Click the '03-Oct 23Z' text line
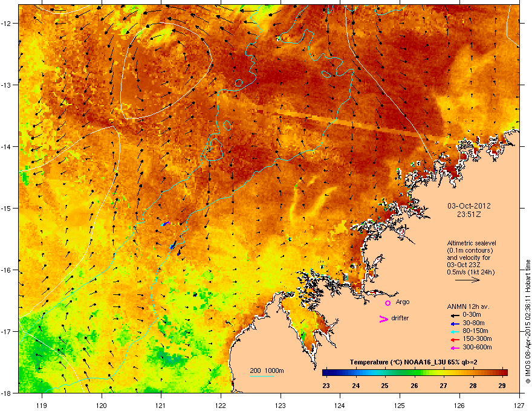The width and height of the screenshot is (532, 411). click(463, 265)
